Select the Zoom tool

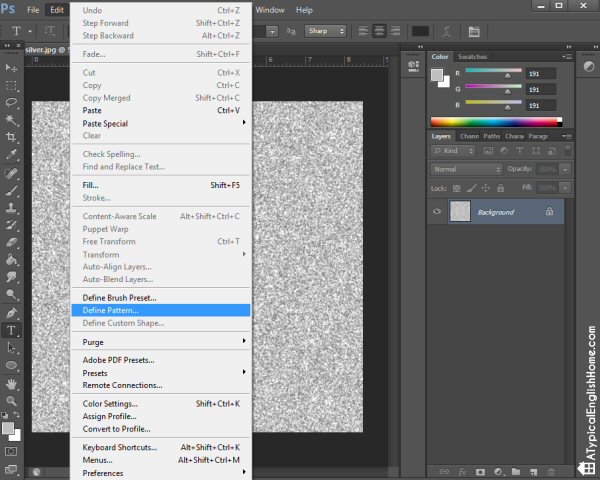tap(11, 401)
